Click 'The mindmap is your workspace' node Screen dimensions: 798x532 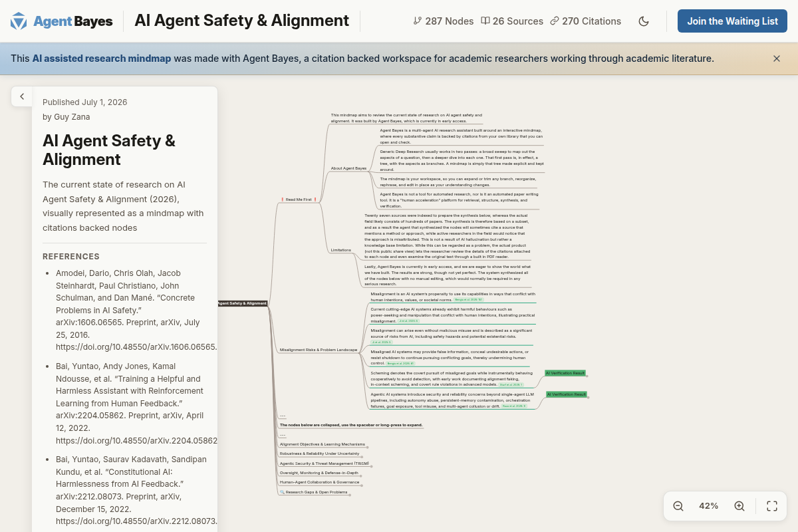coord(458,182)
